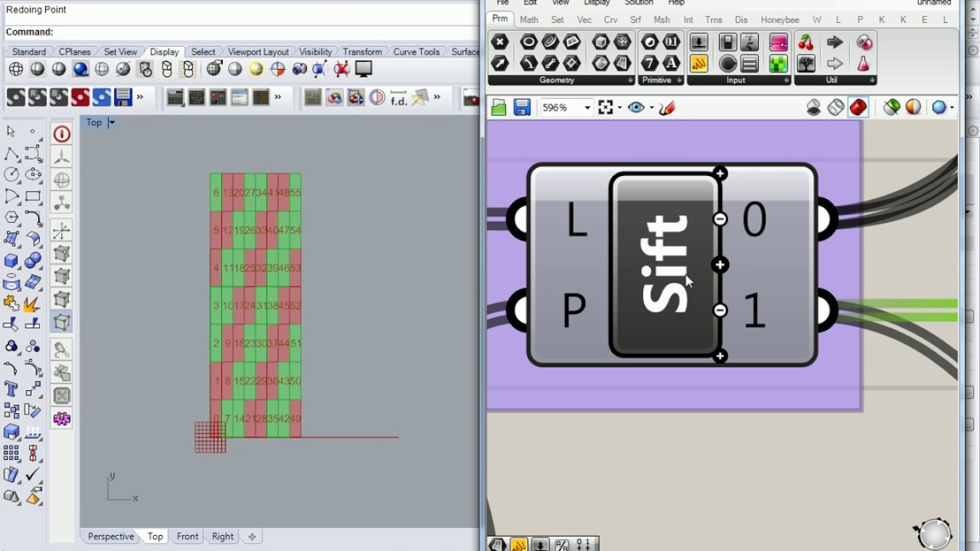Click the cherry icon in Util panel
The image size is (980, 551).
[x=805, y=43]
